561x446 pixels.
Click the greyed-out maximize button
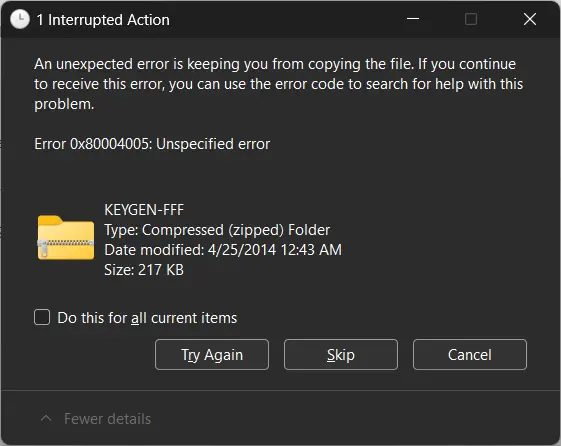(x=471, y=19)
